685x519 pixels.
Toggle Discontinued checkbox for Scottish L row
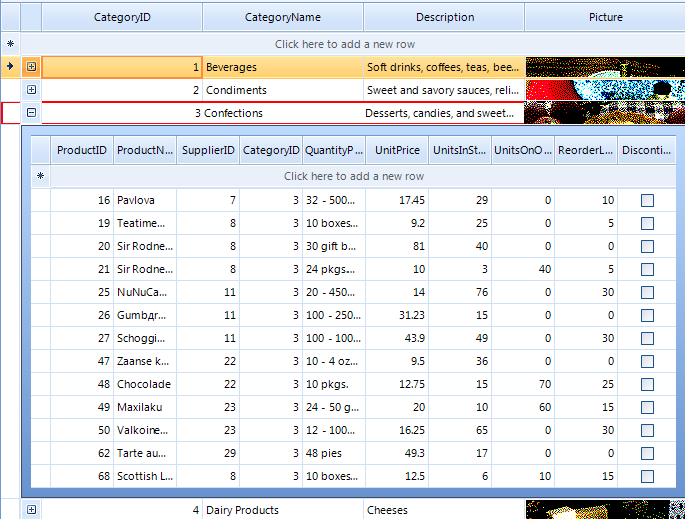coord(647,476)
